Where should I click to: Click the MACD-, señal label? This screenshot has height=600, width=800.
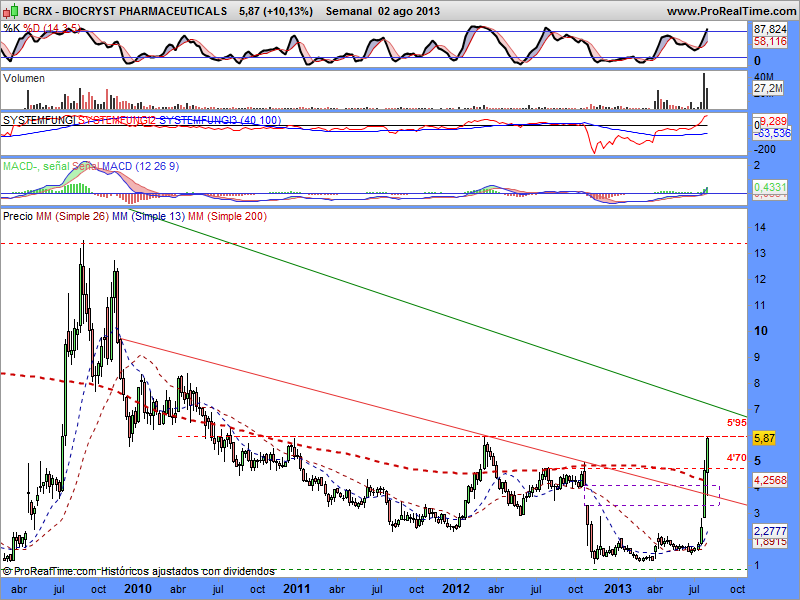(x=36, y=166)
